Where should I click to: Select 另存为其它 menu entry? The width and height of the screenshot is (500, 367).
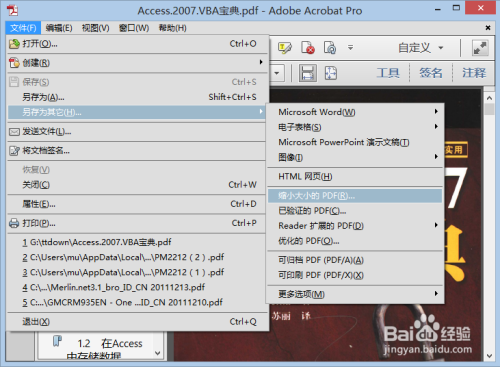point(137,112)
